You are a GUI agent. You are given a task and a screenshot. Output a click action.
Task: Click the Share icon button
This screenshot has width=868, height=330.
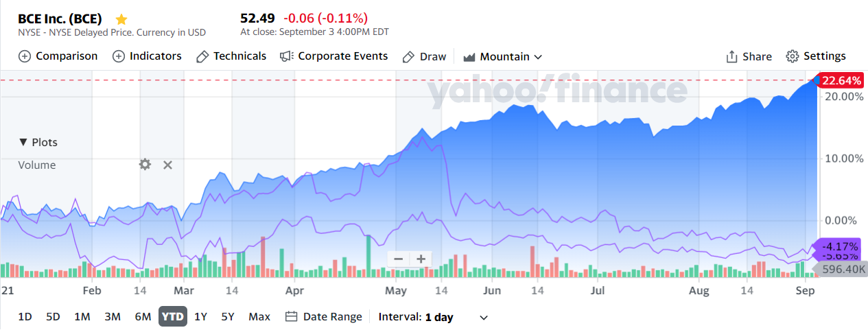pos(749,56)
